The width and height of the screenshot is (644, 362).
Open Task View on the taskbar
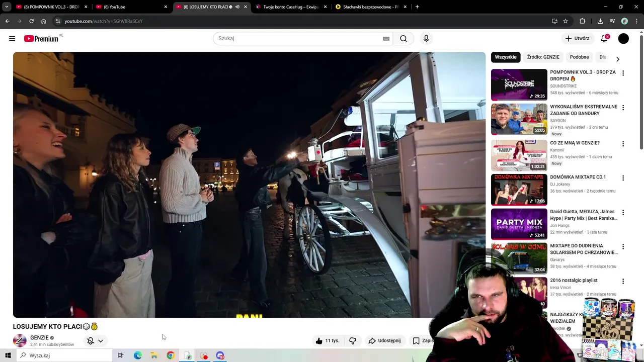click(121, 355)
